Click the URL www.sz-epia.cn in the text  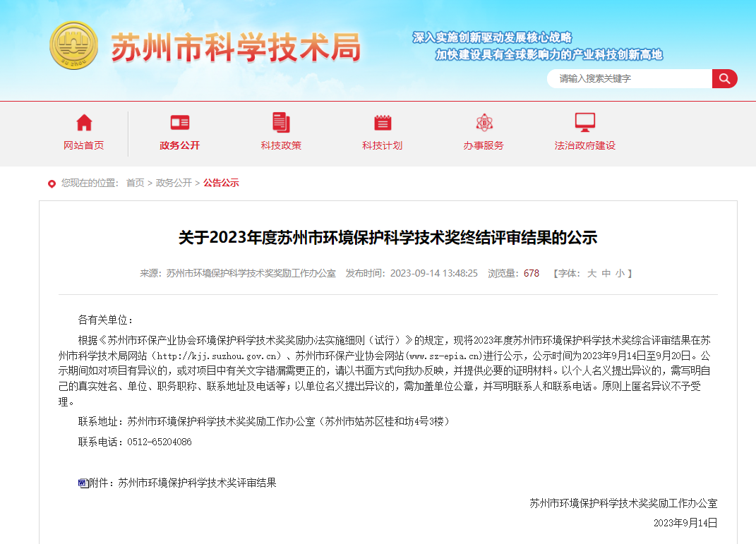pos(445,356)
